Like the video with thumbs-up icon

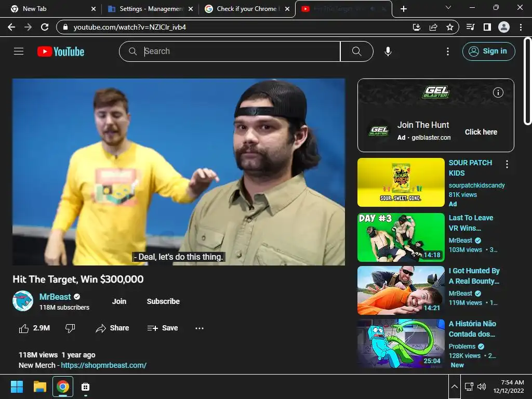point(24,328)
